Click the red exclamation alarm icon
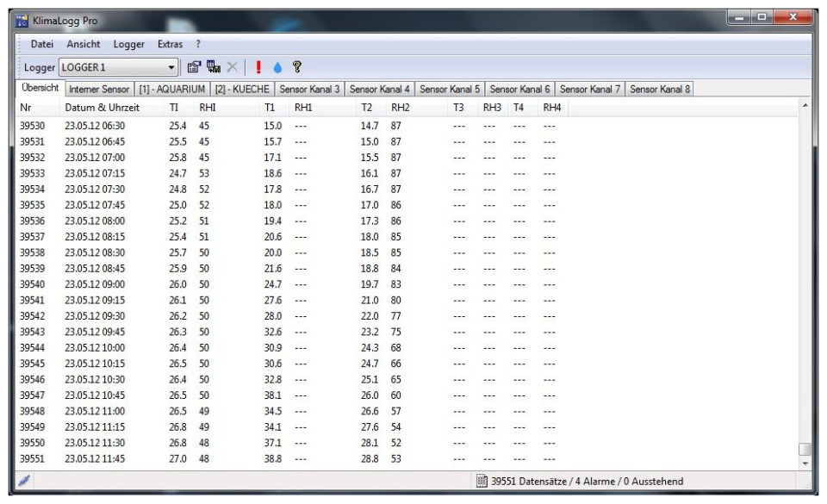Viewport: 827px width, 504px height. [258, 67]
